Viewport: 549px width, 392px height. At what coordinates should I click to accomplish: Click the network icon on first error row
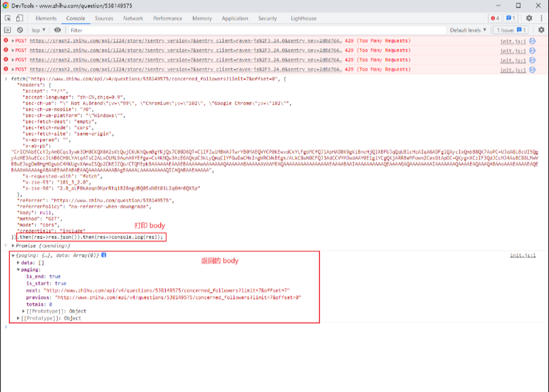coord(533,41)
